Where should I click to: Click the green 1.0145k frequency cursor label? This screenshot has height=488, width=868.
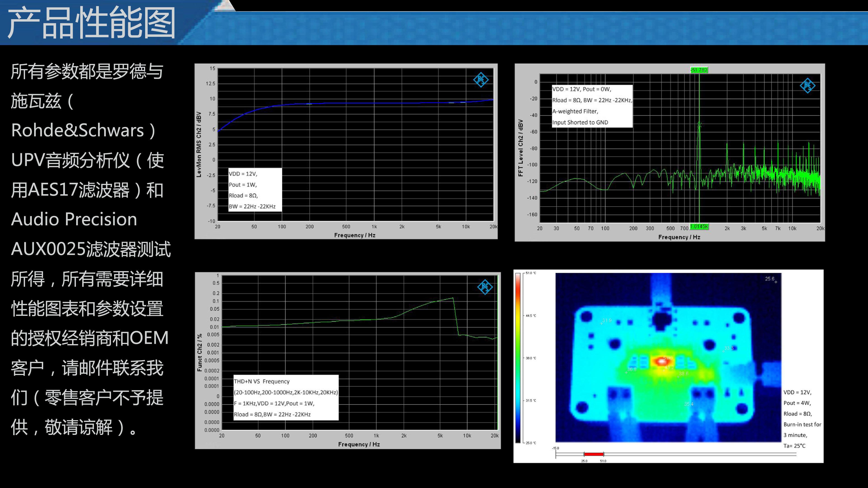699,226
